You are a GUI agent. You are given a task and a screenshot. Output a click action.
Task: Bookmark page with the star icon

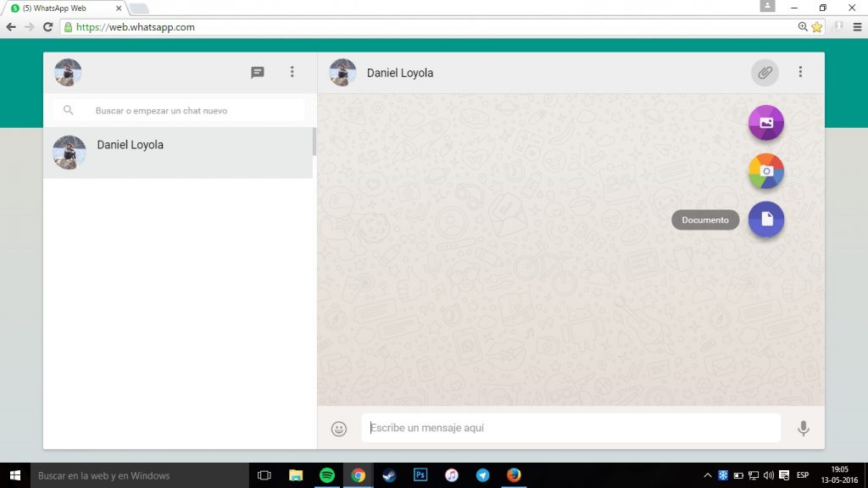(816, 27)
